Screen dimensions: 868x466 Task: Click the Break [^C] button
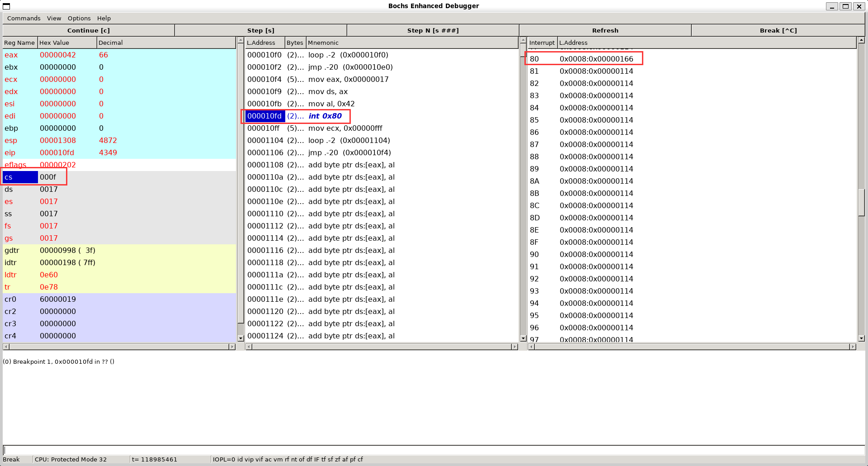tap(778, 30)
